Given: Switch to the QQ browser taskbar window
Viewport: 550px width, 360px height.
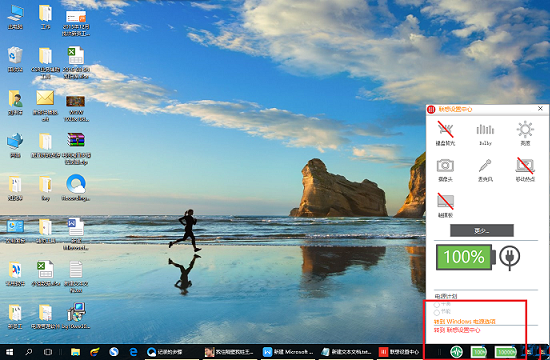Looking at the screenshot, I should (x=171, y=352).
